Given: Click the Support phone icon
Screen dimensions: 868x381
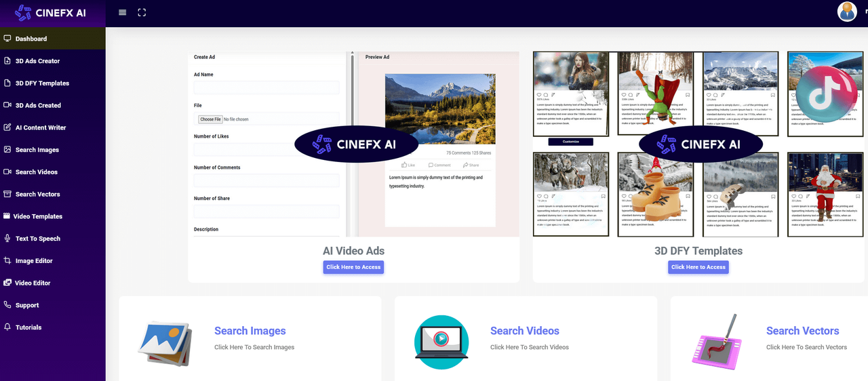Looking at the screenshot, I should [7, 305].
